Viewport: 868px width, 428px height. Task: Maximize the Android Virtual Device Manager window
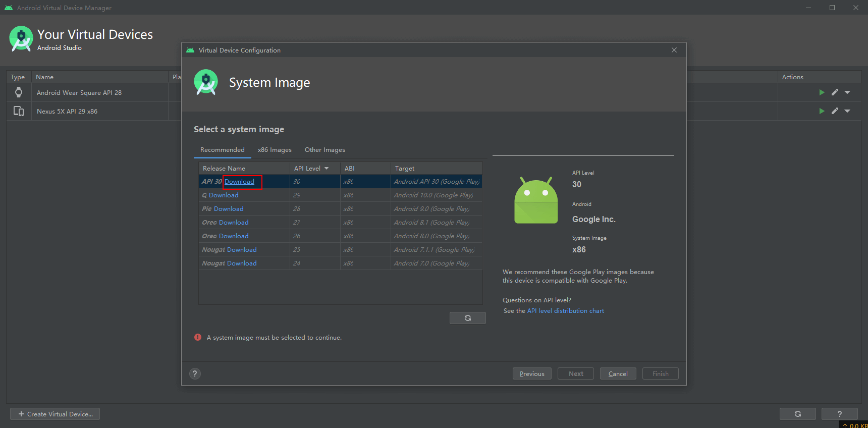coord(832,8)
